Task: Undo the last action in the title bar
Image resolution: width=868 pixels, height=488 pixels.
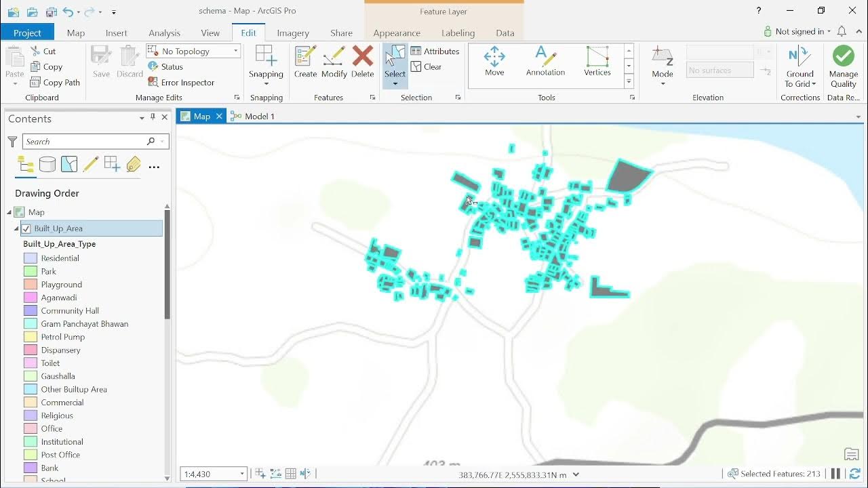Action: coord(68,12)
